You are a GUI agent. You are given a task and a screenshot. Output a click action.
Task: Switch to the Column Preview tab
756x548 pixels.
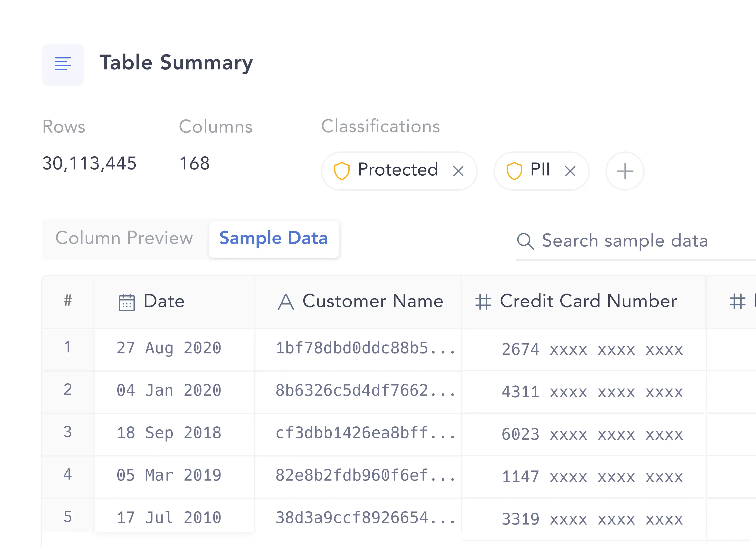point(124,238)
